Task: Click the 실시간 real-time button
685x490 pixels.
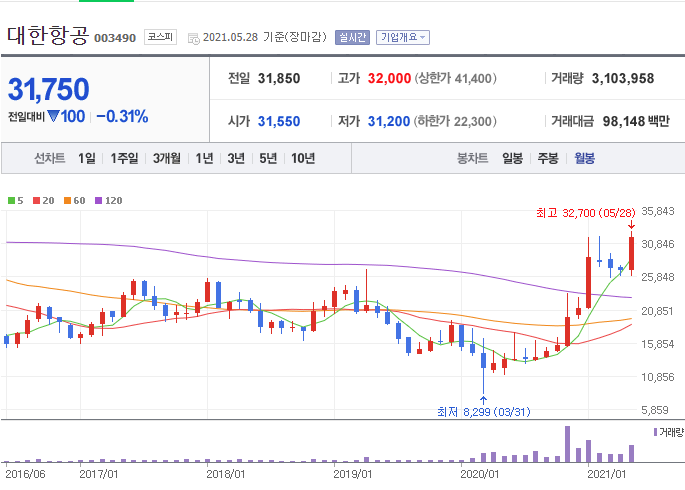Action: (x=352, y=37)
